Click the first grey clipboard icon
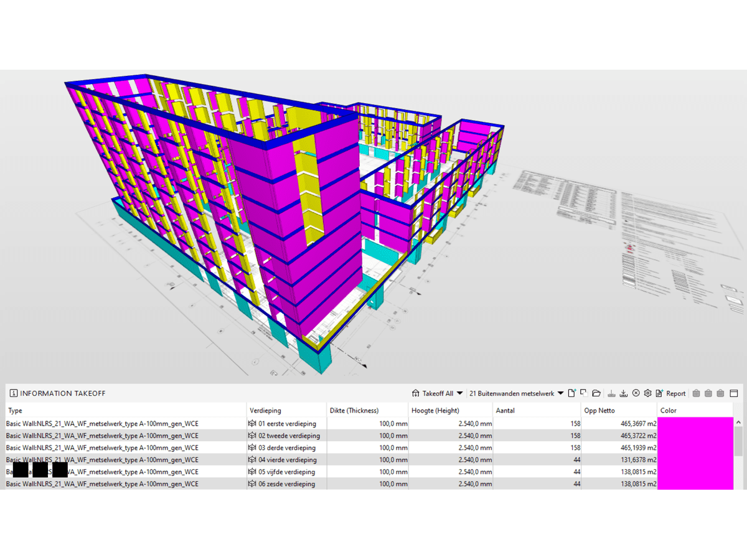This screenshot has height=560, width=747. pos(697,393)
